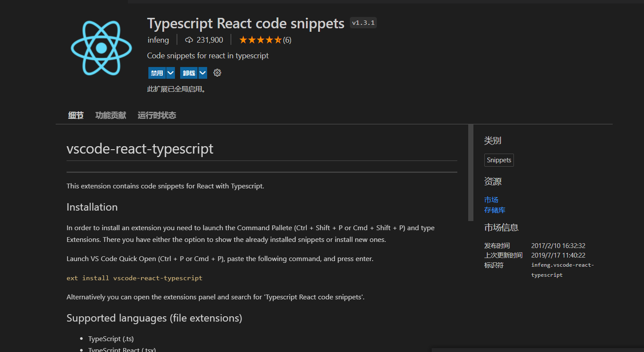Click the 标识符 identifier label

tap(494, 265)
